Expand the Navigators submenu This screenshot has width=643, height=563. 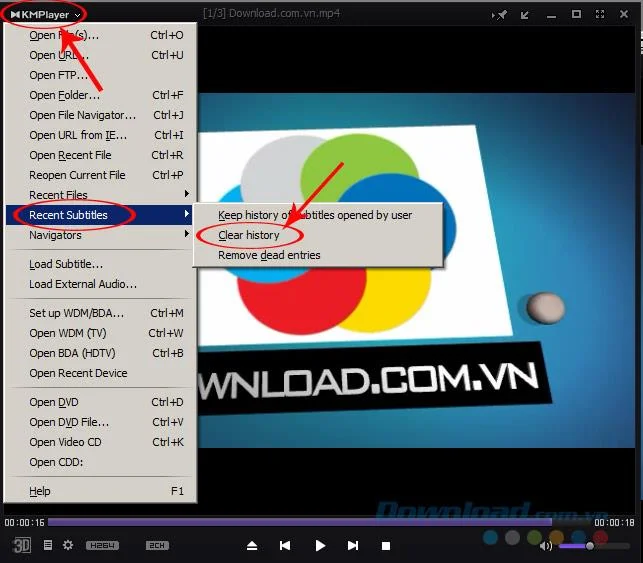click(x=100, y=235)
